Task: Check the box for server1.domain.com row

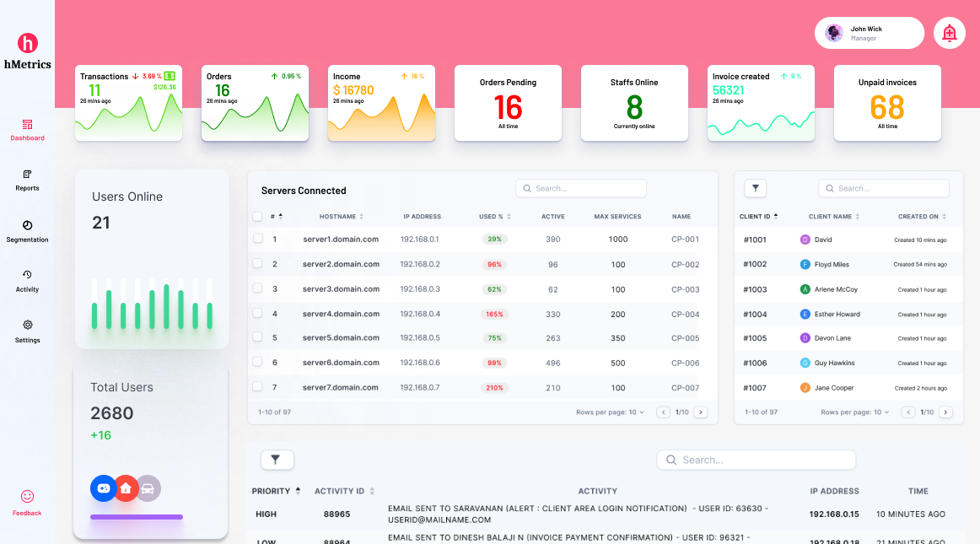Action: 258,239
